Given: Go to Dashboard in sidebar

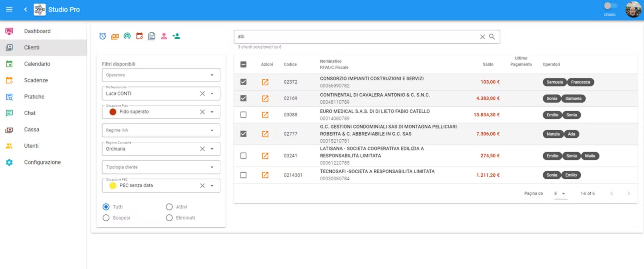Looking at the screenshot, I should point(43,31).
